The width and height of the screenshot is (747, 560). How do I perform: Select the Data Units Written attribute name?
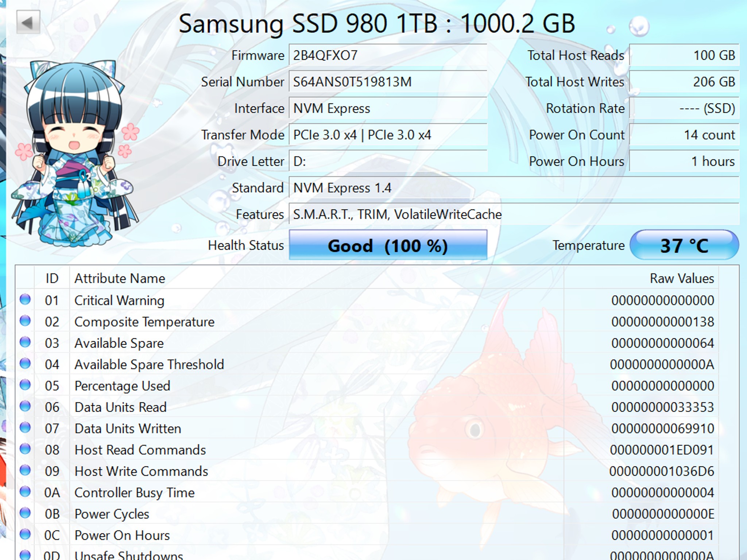(128, 428)
